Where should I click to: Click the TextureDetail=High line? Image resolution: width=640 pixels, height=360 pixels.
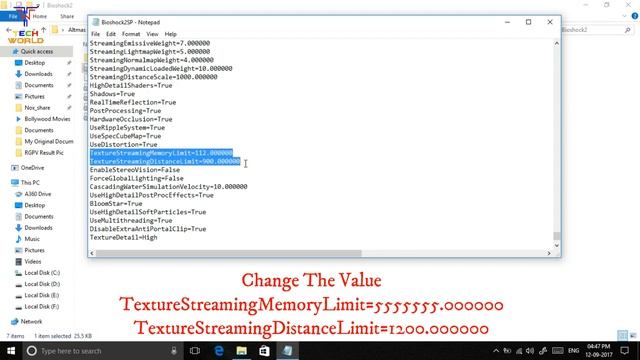[123, 237]
